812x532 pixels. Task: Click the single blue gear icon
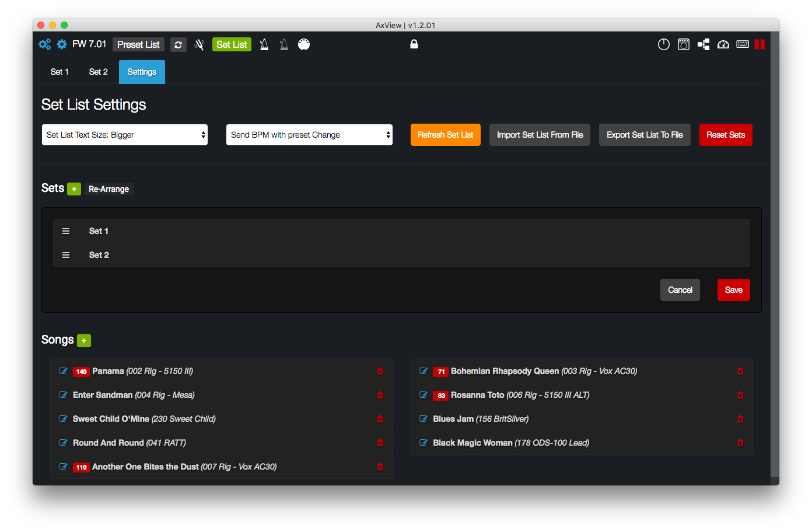[x=62, y=44]
